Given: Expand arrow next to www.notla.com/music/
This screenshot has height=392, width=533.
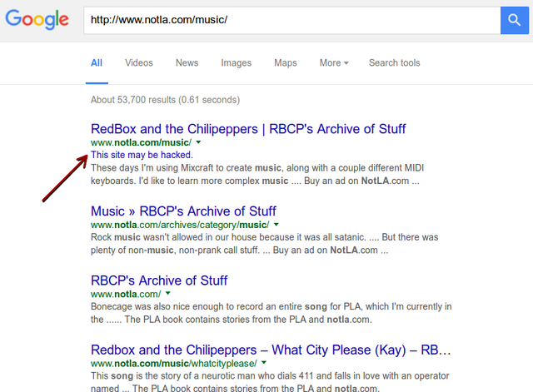Looking at the screenshot, I should click(198, 142).
